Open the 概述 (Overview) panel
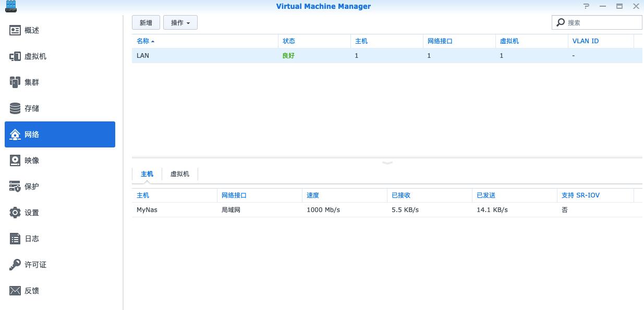The width and height of the screenshot is (644, 310). (x=30, y=30)
